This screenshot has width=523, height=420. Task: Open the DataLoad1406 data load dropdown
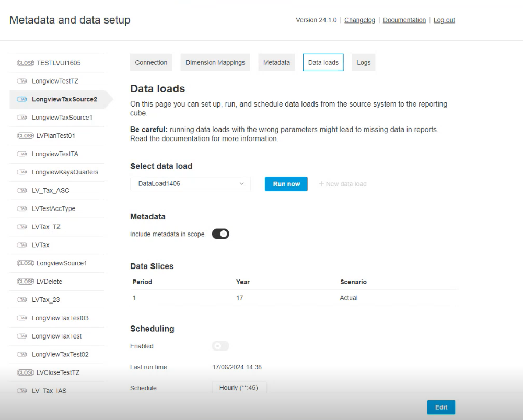(190, 184)
